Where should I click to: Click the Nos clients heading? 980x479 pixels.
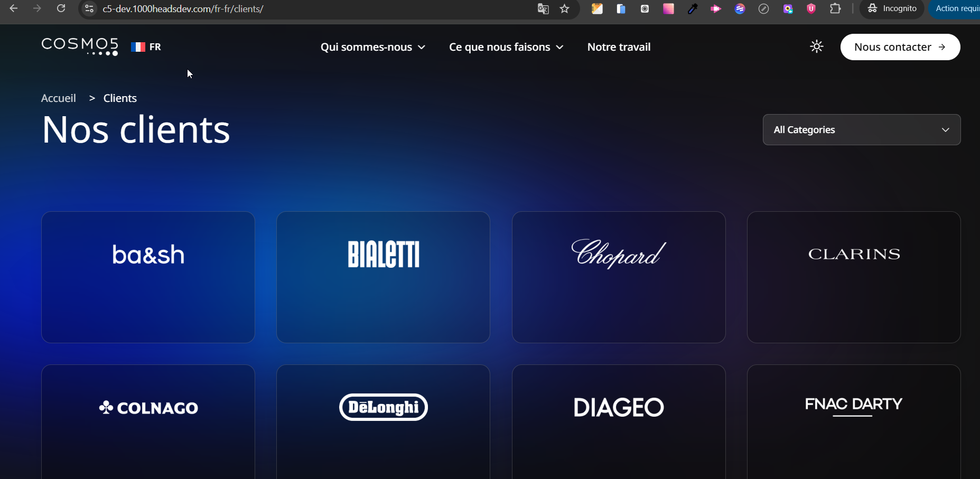[136, 130]
